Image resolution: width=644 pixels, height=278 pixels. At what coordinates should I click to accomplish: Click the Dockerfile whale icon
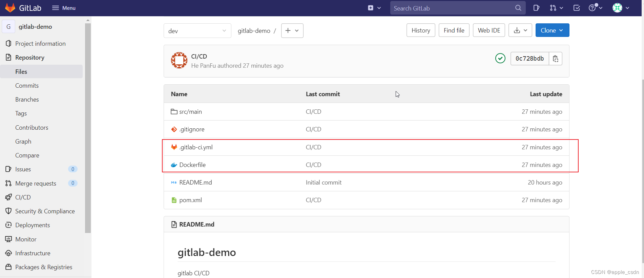[x=174, y=165]
